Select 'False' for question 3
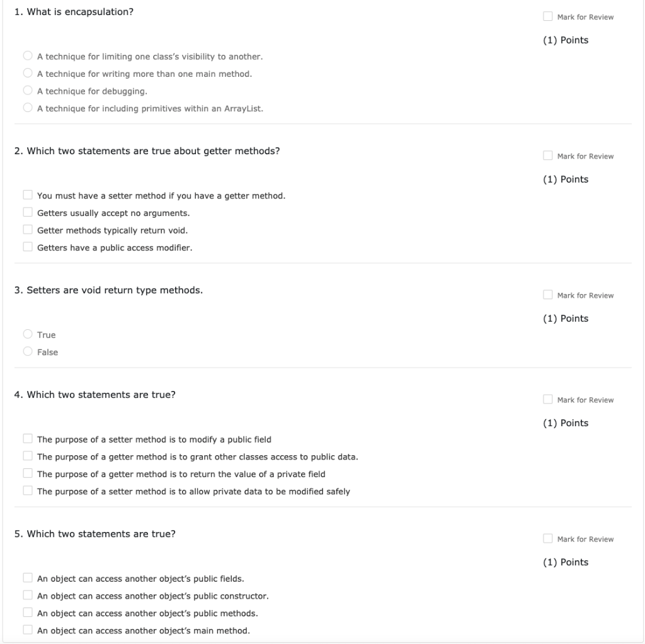Screen dimensions: 645x644 pyautogui.click(x=28, y=351)
